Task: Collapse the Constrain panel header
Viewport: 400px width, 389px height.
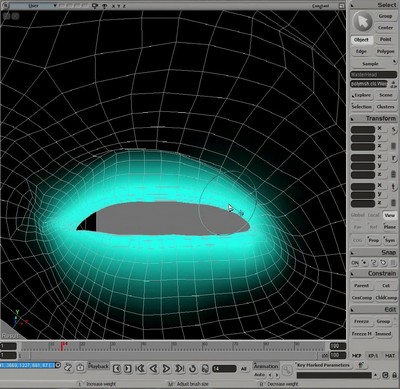Action: (374, 273)
